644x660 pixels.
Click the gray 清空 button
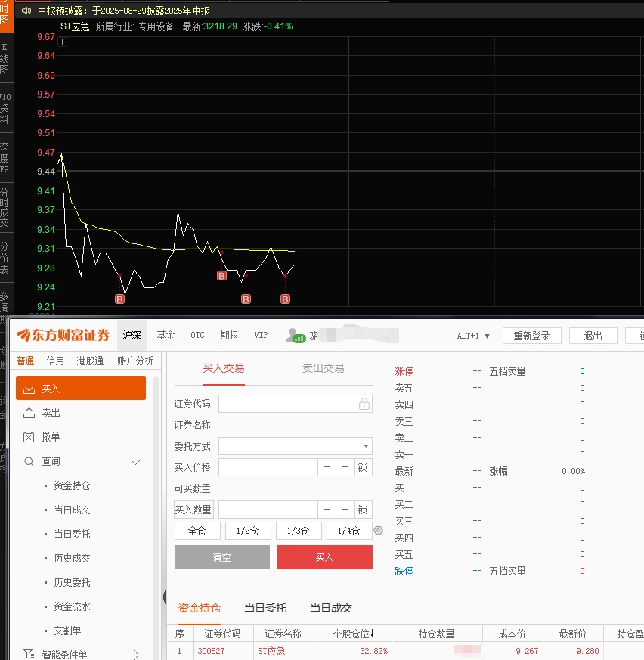pos(221,557)
